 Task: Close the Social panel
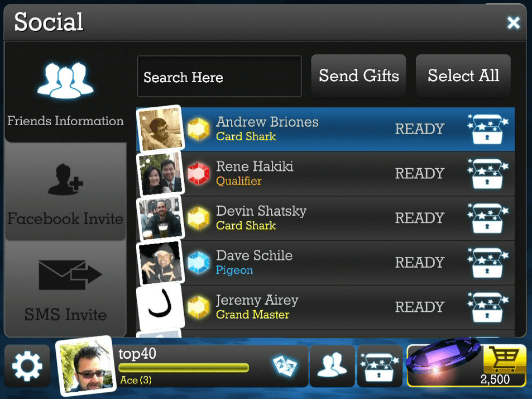click(514, 23)
